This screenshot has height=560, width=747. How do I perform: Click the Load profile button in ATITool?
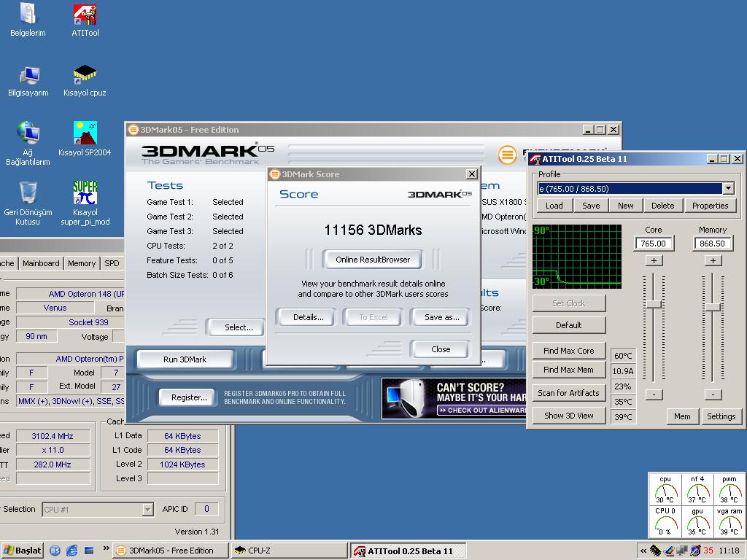(x=554, y=206)
